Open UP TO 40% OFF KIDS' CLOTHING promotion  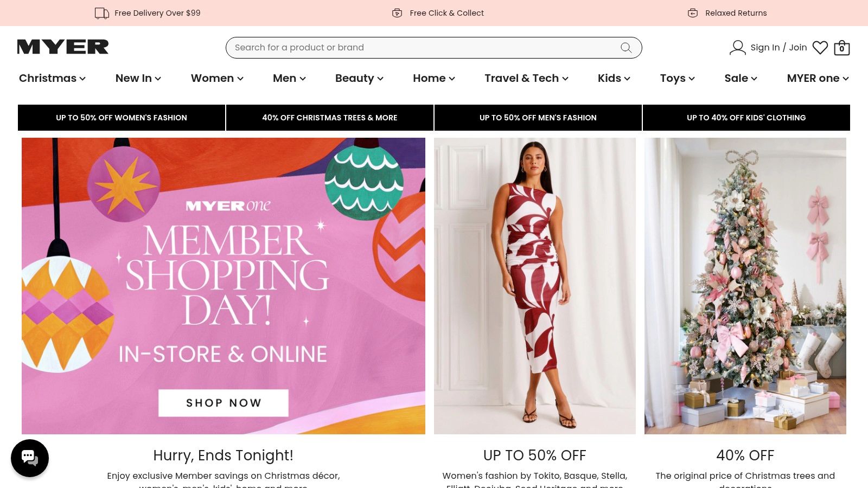pyautogui.click(x=746, y=118)
